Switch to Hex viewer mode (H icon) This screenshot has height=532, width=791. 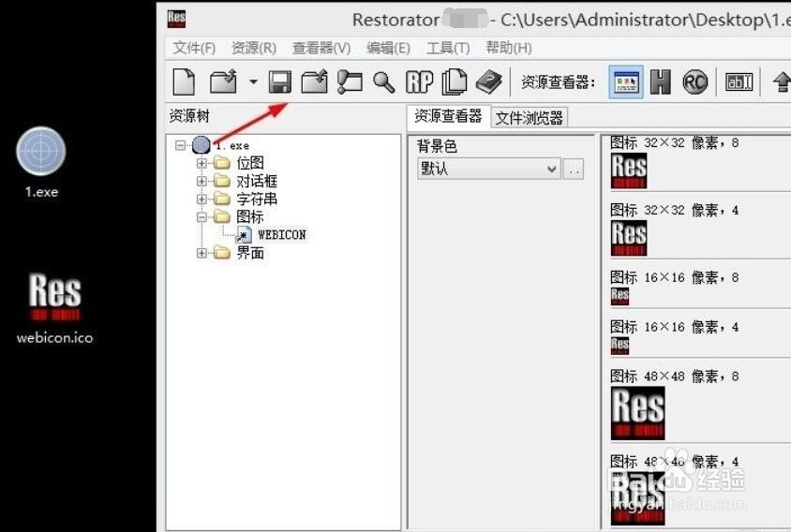[x=661, y=81]
